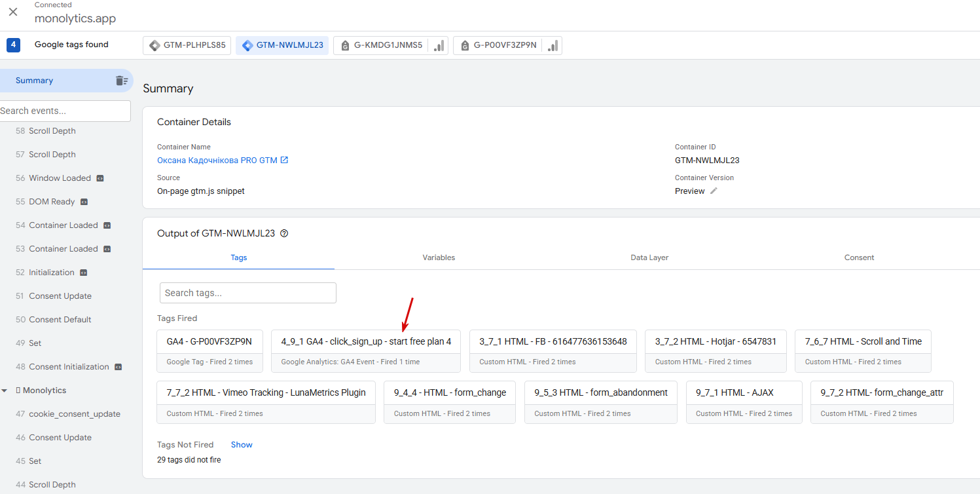The height and width of the screenshot is (494, 980).
Task: Open the HTML- form_change_attr tag
Action: pos(882,402)
